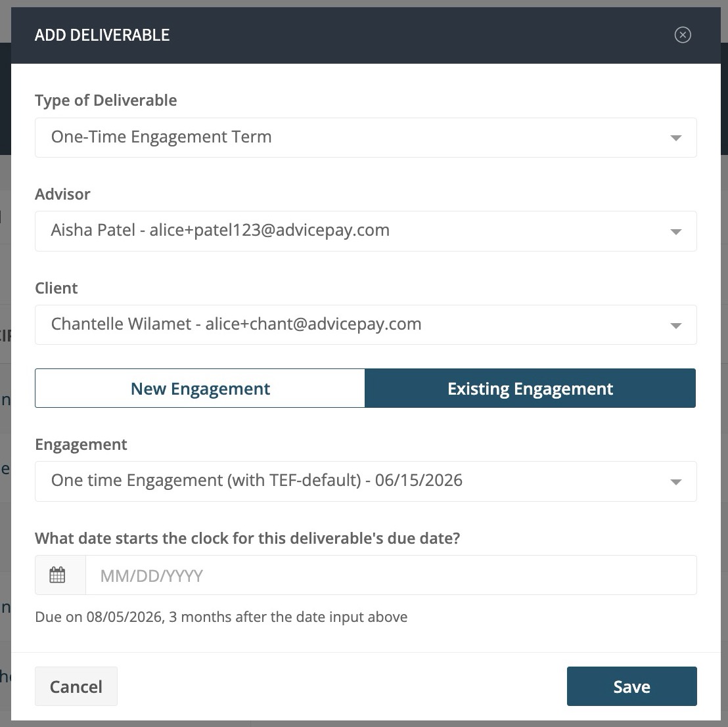The image size is (728, 727).
Task: Cancel adding the deliverable
Action: point(76,686)
